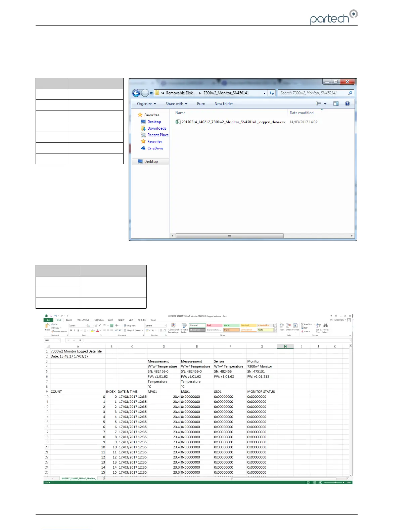Toggle Bold formatting
411x532 pixels.
71,330
